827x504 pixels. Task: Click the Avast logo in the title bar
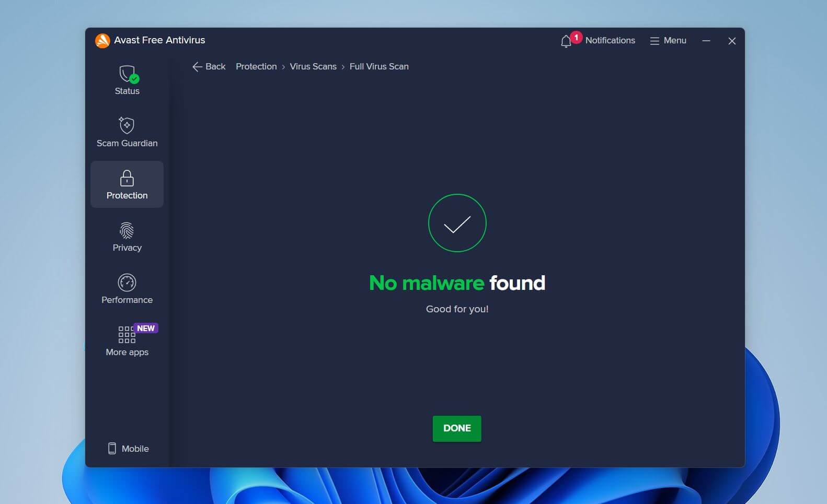click(x=102, y=41)
